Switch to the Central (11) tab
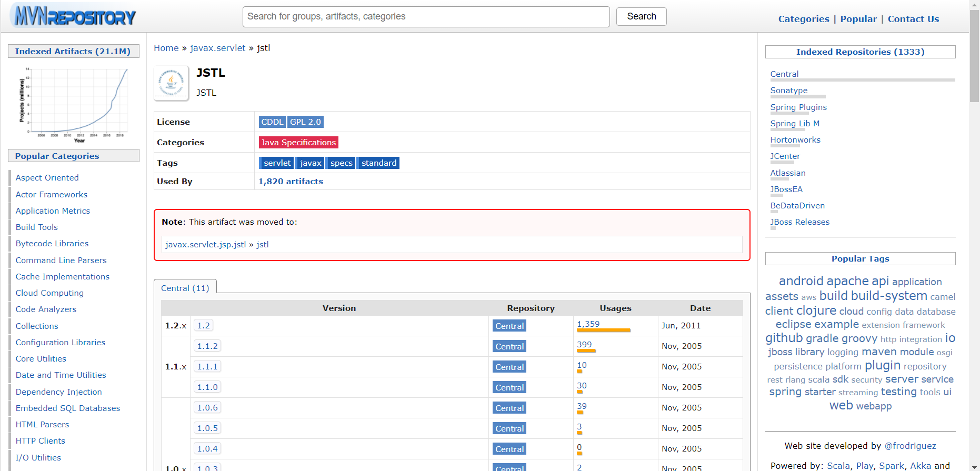 (x=185, y=288)
